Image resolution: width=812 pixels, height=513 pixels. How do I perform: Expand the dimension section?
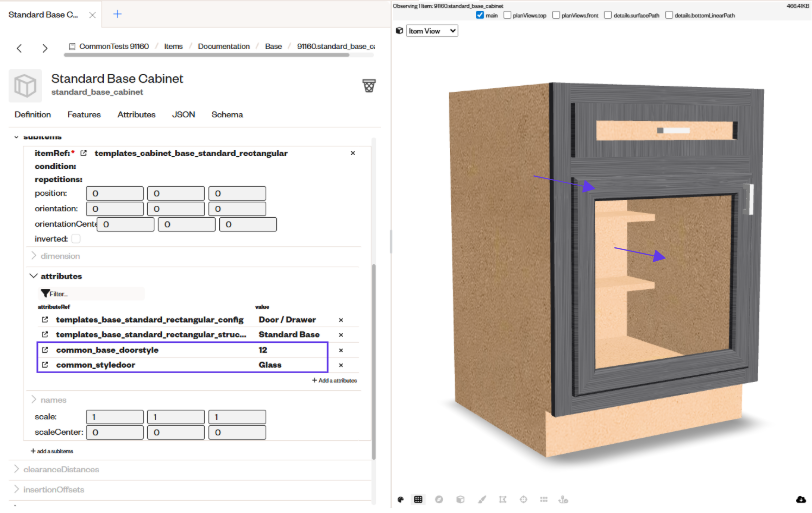[x=55, y=256]
